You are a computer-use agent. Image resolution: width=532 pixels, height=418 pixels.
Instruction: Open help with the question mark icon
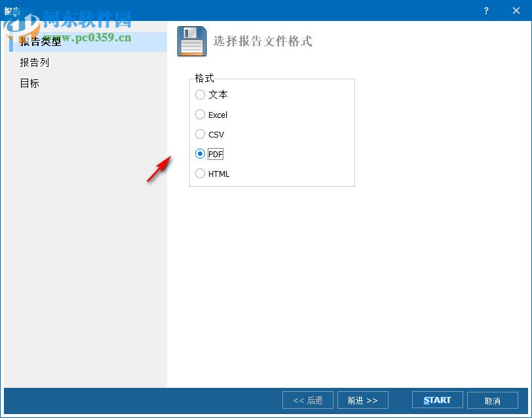click(485, 11)
